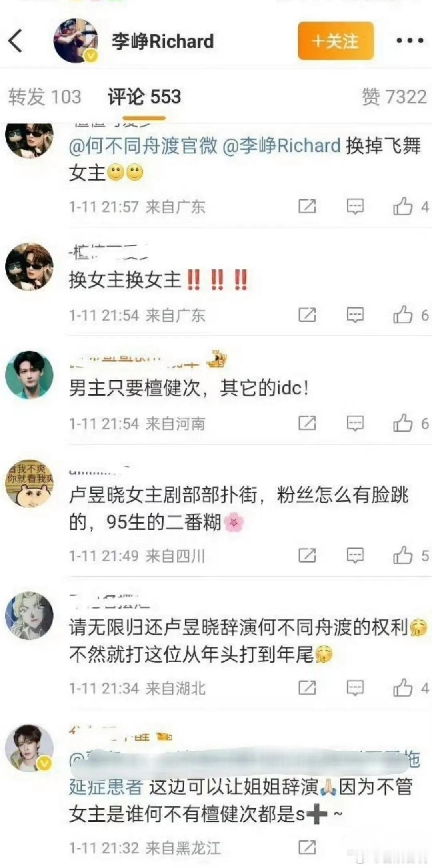Open the @李峥Richard mention in first comment
This screenshot has height=868, width=432.
click(x=281, y=145)
